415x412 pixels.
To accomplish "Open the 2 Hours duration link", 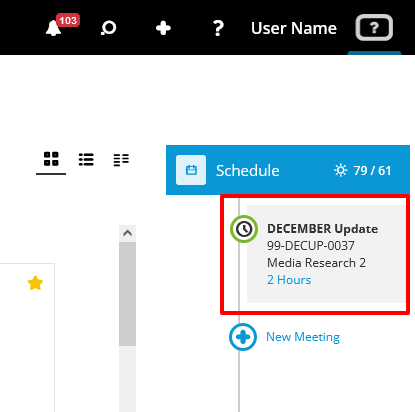I will pos(289,280).
